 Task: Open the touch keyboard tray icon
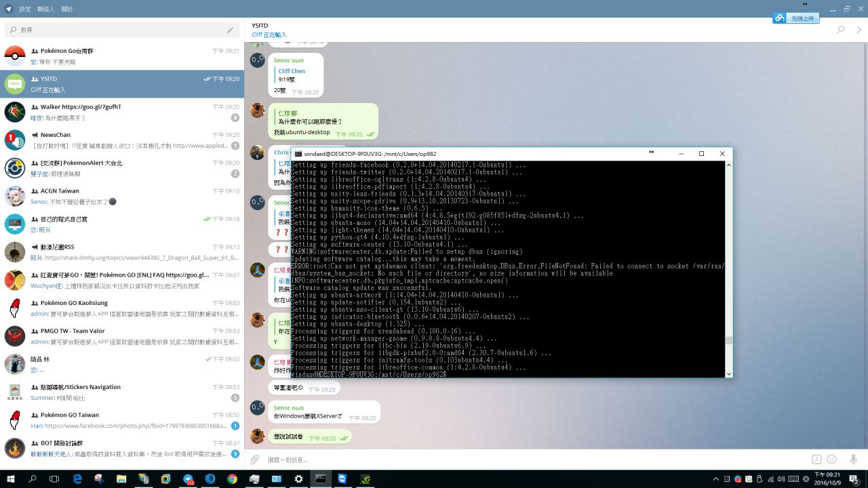coord(793,479)
